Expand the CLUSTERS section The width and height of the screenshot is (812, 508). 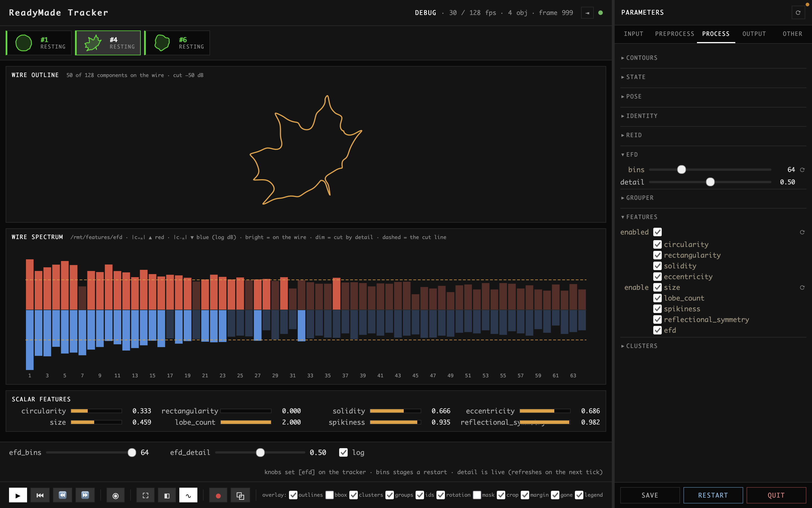click(713, 346)
